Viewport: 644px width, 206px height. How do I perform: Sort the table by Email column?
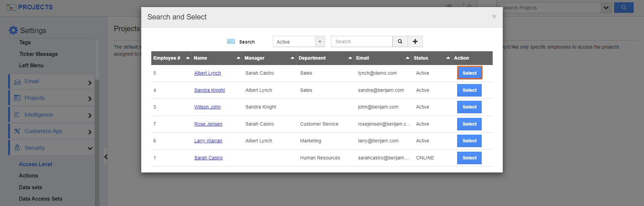(x=407, y=58)
